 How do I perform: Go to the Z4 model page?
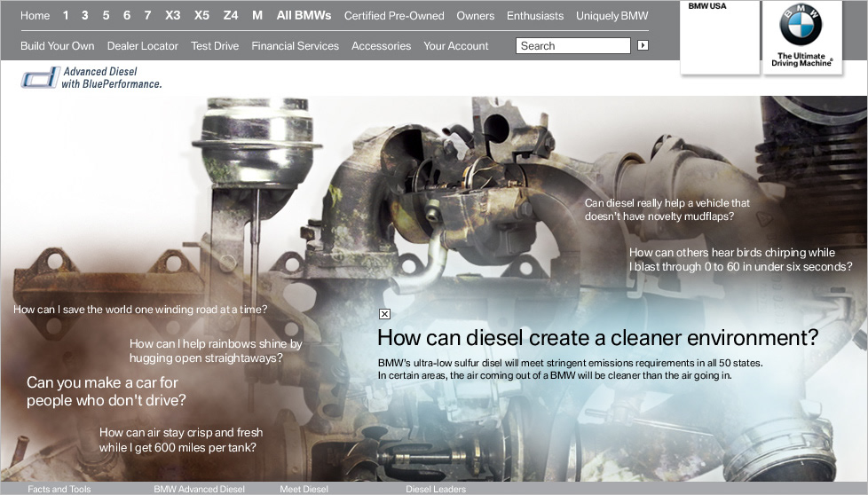[231, 16]
